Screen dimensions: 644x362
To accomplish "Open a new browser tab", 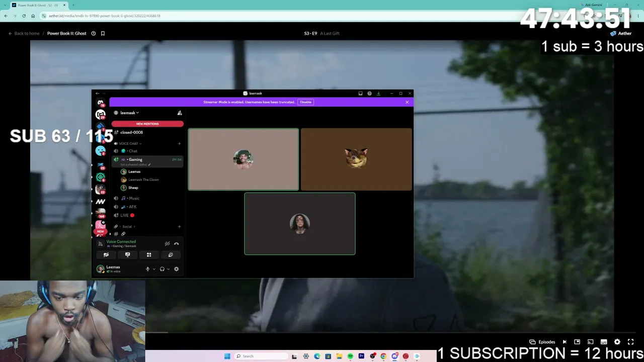I will pos(73,5).
